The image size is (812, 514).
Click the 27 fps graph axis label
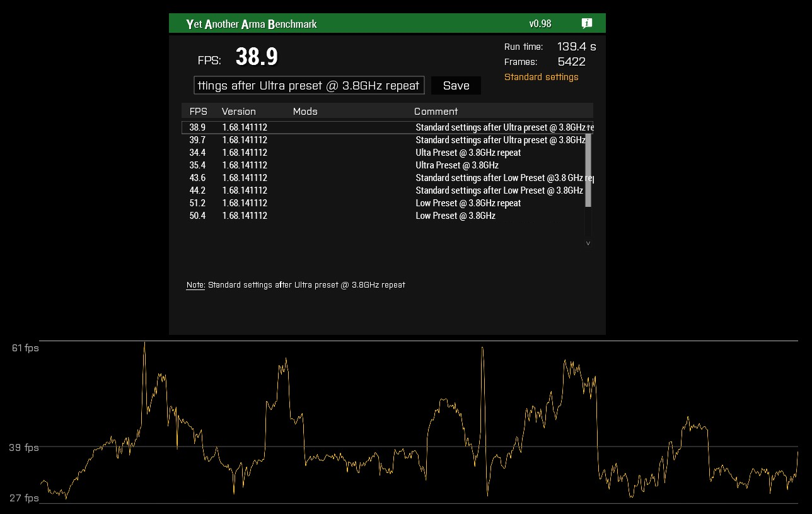[24, 498]
